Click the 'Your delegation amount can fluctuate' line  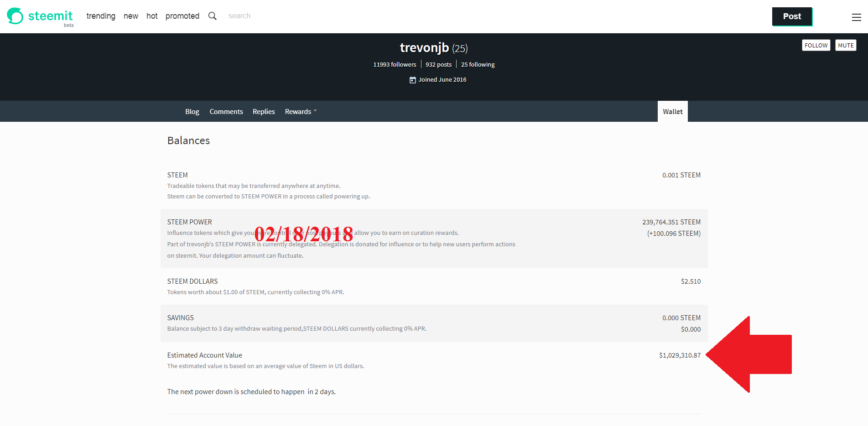(235, 256)
